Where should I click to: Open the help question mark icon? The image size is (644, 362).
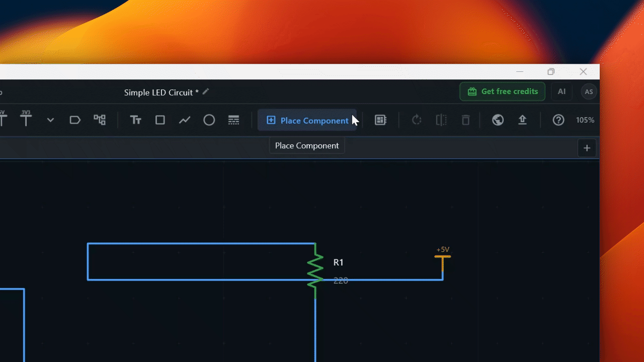[x=558, y=120]
